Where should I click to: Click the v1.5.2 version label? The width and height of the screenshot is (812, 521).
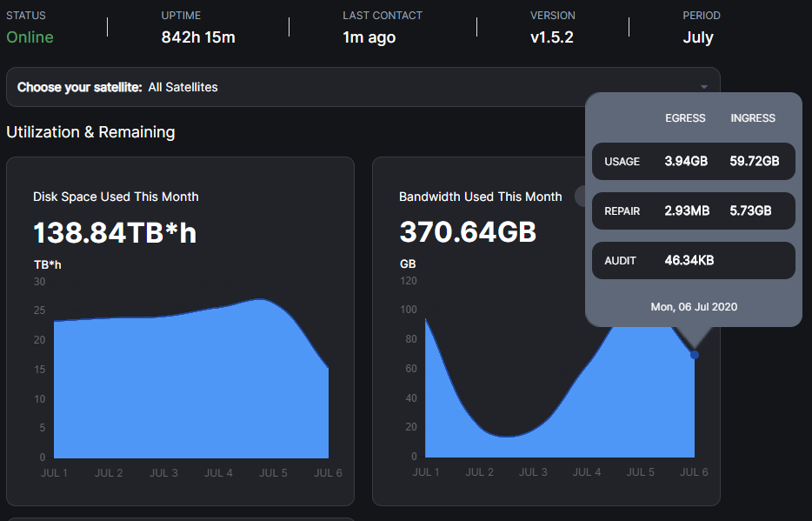[x=551, y=37]
